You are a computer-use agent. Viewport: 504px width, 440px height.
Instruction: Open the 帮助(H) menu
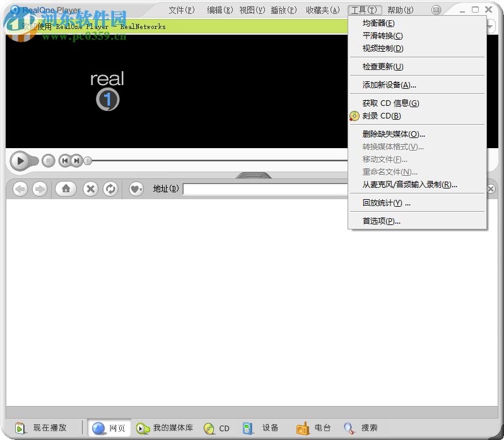click(x=401, y=10)
